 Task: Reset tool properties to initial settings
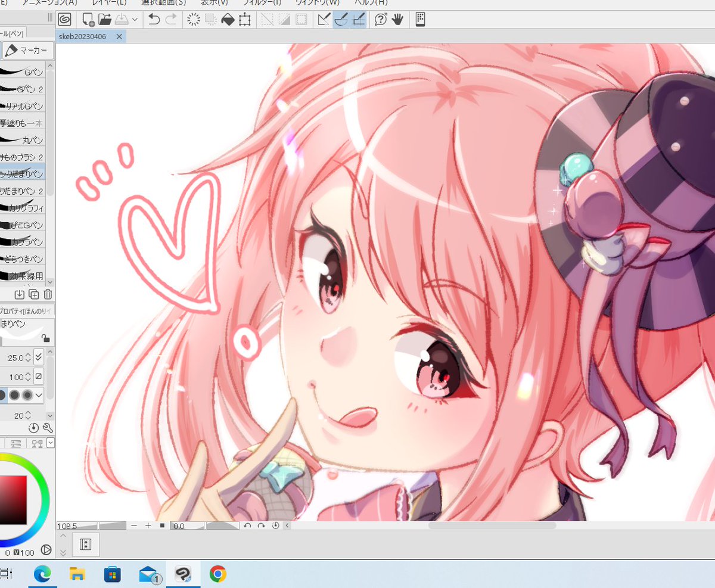point(33,428)
